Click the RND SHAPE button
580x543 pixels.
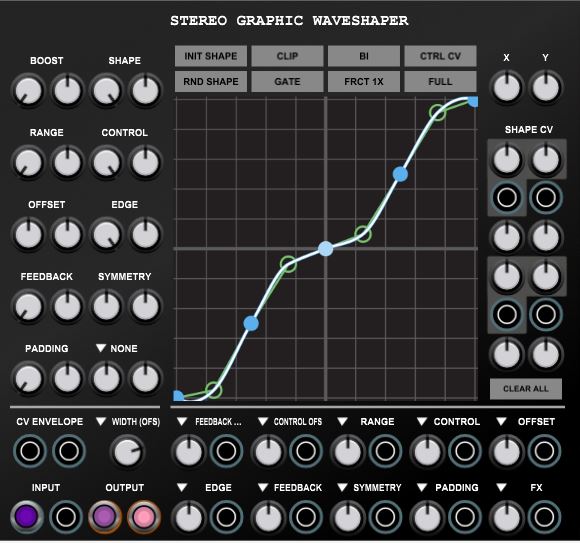[x=211, y=81]
